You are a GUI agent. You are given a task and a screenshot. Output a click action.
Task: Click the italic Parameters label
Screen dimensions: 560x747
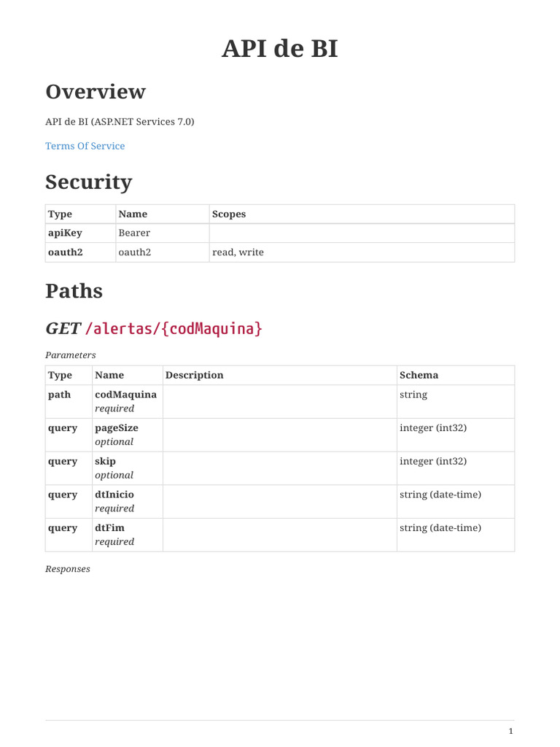click(70, 355)
